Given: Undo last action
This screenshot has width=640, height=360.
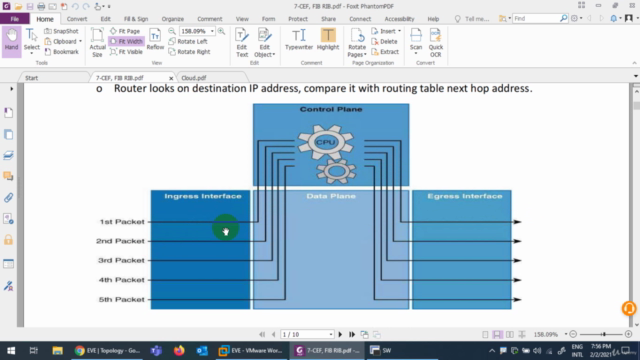Looking at the screenshot, I should click(75, 6).
